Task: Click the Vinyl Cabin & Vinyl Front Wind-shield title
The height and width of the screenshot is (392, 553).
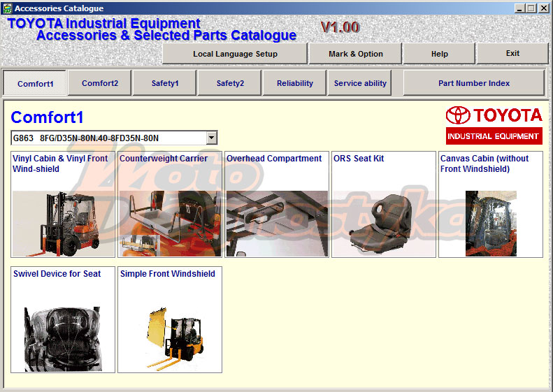Action: [x=60, y=164]
